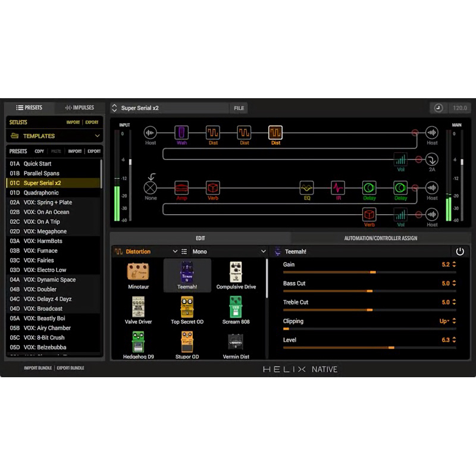Choose the Compulsive Drive pedal
The image size is (476, 476).
pos(236,275)
